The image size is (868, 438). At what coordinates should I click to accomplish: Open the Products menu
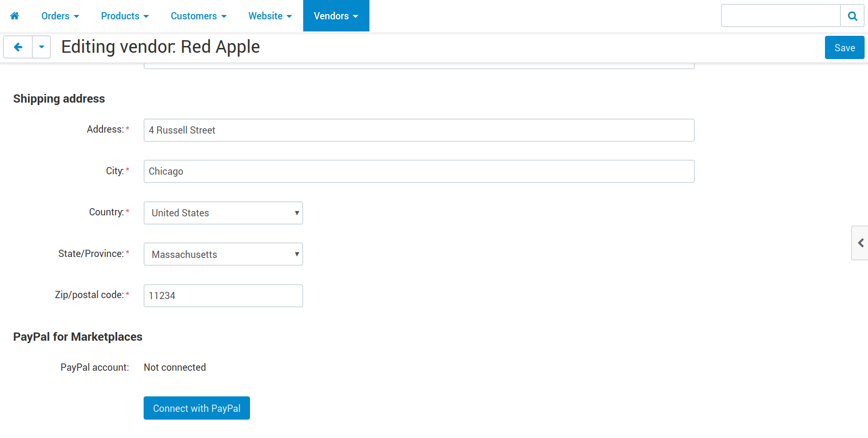pyautogui.click(x=125, y=16)
